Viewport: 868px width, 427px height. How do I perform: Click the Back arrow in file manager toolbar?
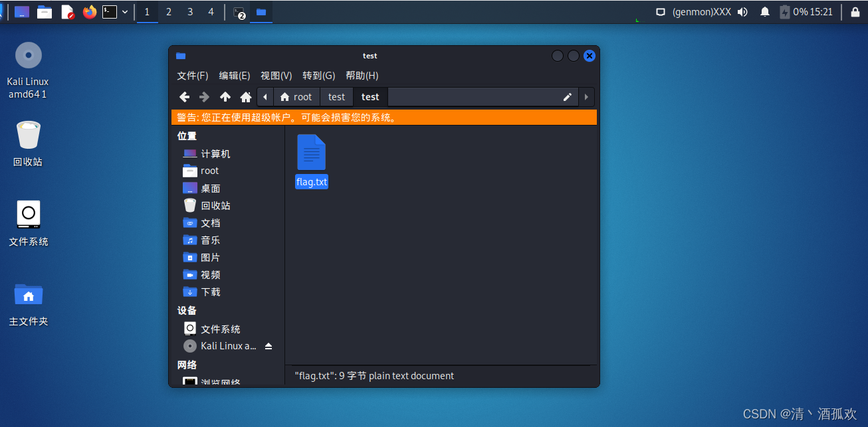pyautogui.click(x=185, y=97)
